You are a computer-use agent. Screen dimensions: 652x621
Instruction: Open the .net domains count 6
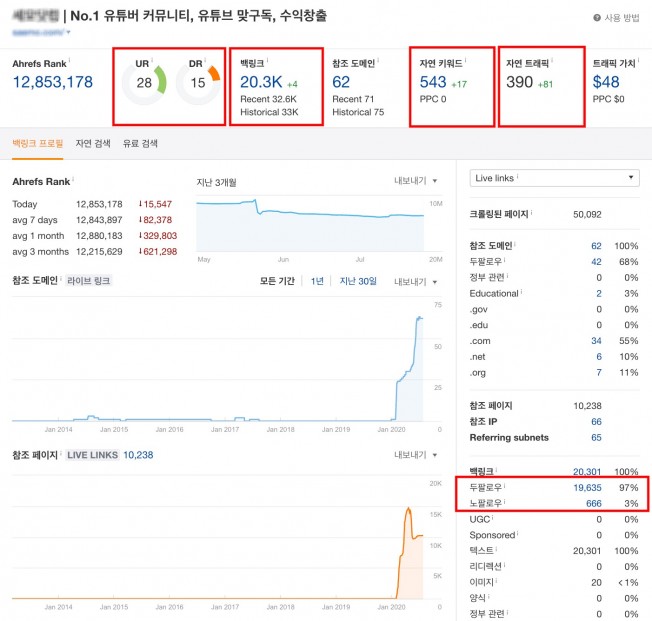(x=599, y=356)
